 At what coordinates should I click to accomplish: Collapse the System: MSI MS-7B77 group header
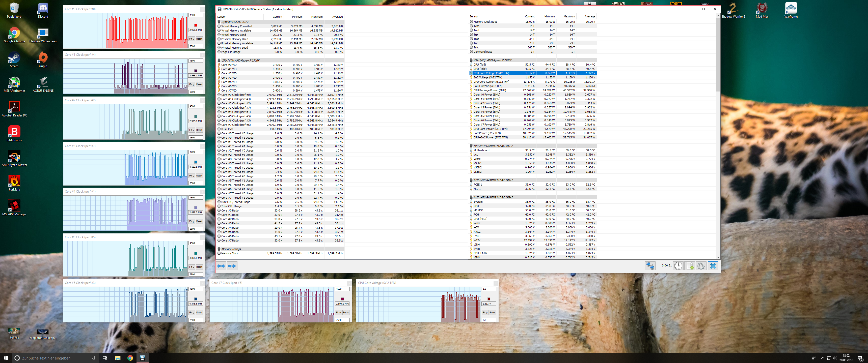pos(234,22)
